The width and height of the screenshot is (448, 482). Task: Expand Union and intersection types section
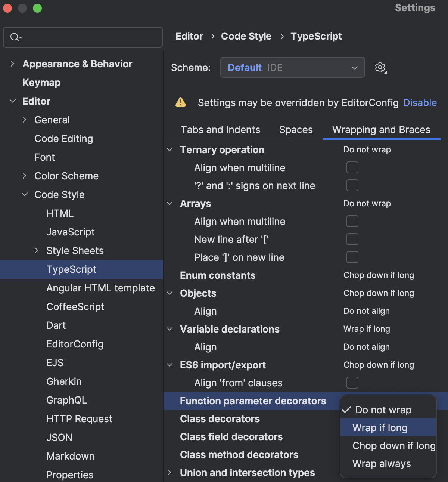(169, 472)
